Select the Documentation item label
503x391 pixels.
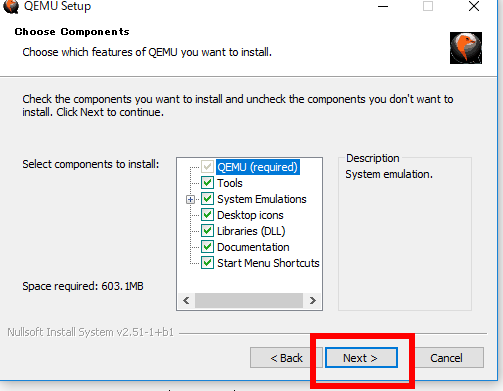pos(253,247)
